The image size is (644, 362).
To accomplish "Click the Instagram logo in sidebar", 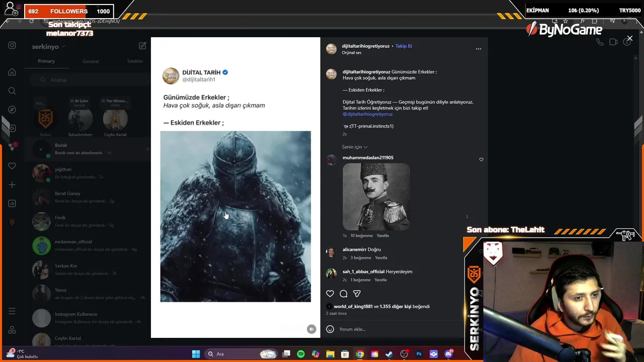I will [12, 45].
